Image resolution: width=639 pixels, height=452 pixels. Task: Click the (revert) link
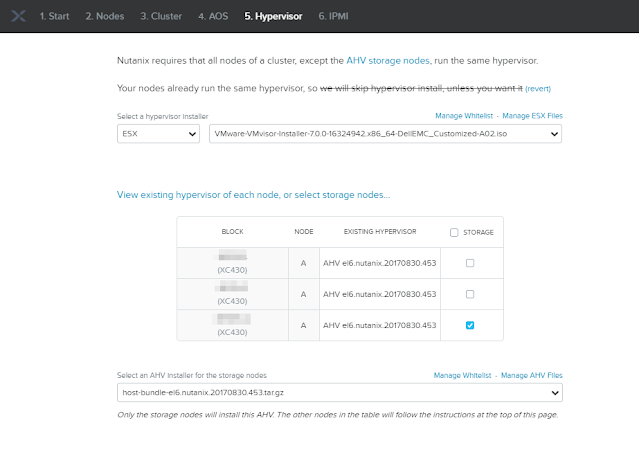(x=537, y=88)
